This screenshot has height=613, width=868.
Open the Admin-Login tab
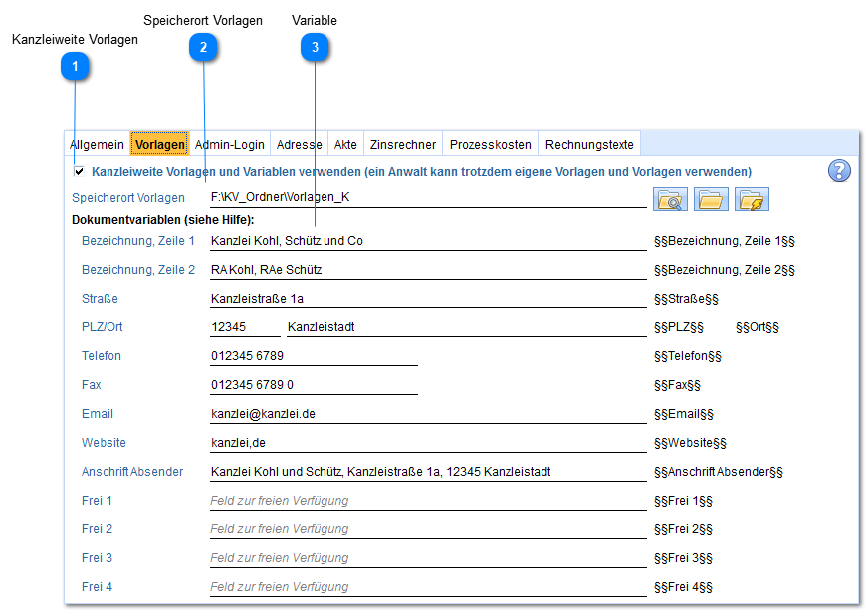point(230,145)
